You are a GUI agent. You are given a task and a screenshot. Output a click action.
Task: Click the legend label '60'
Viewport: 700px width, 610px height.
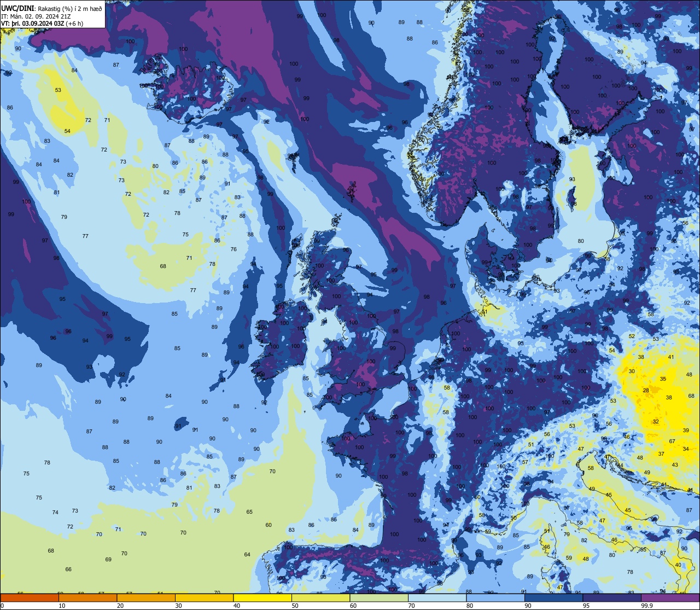(x=353, y=606)
